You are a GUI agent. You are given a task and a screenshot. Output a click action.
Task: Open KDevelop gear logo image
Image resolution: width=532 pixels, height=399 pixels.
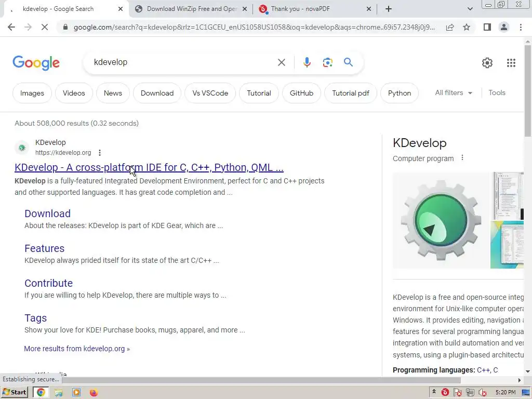(441, 220)
